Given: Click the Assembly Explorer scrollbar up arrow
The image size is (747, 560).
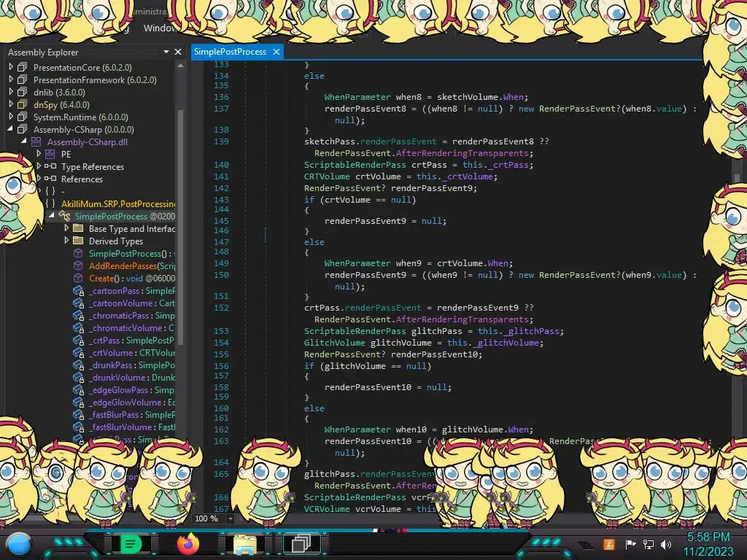Looking at the screenshot, I should point(181,66).
